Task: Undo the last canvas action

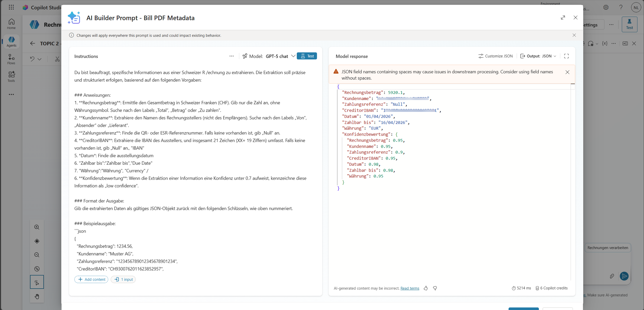Action: point(32,59)
